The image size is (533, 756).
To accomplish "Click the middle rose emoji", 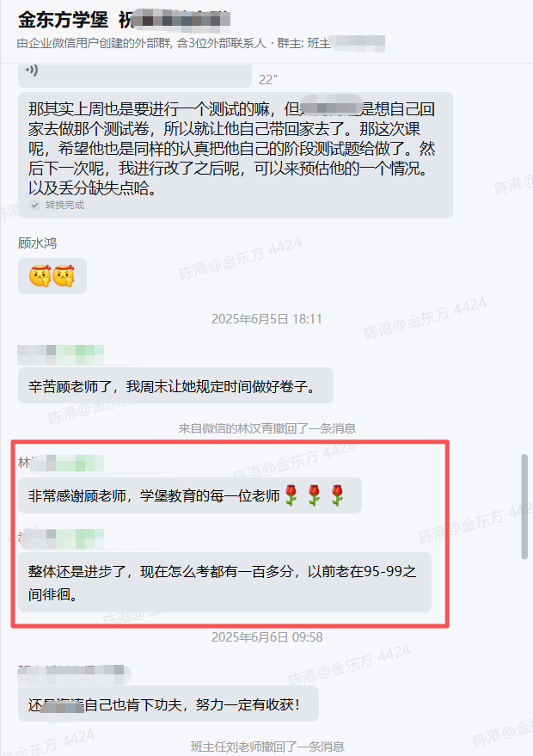I will point(314,495).
